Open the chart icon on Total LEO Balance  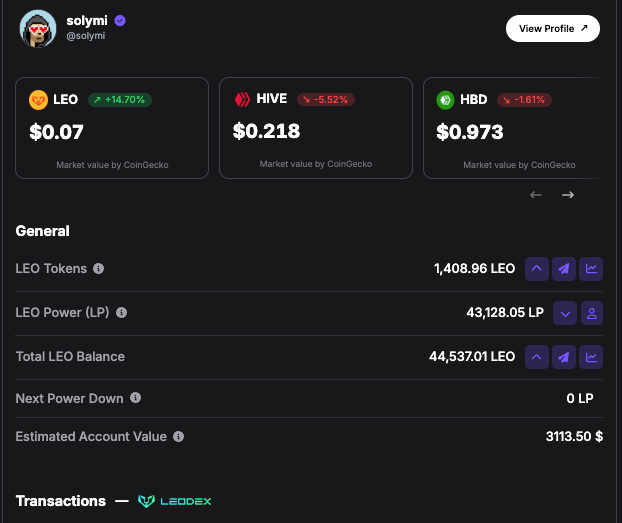(591, 357)
